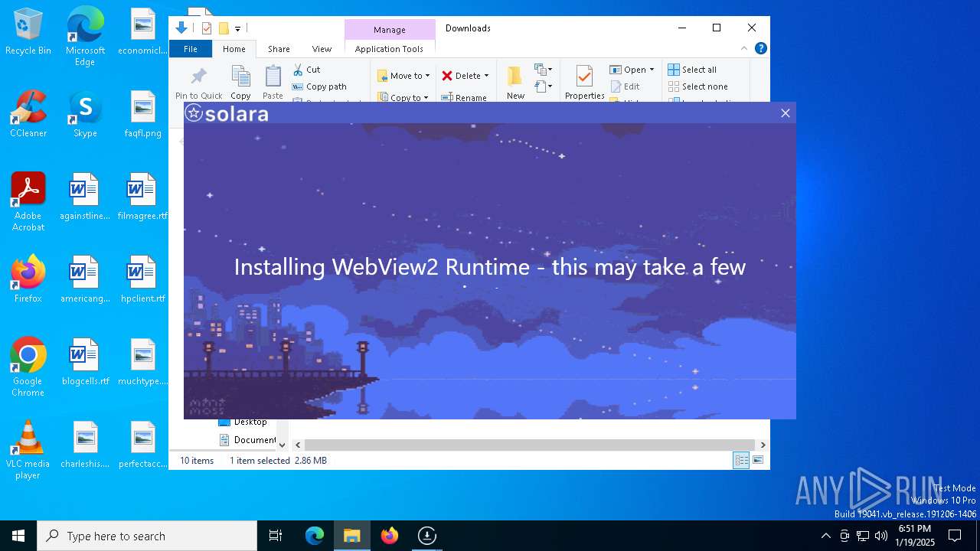Click the horizontal scroll right arrow
Viewport: 980px width, 551px height.
763,445
